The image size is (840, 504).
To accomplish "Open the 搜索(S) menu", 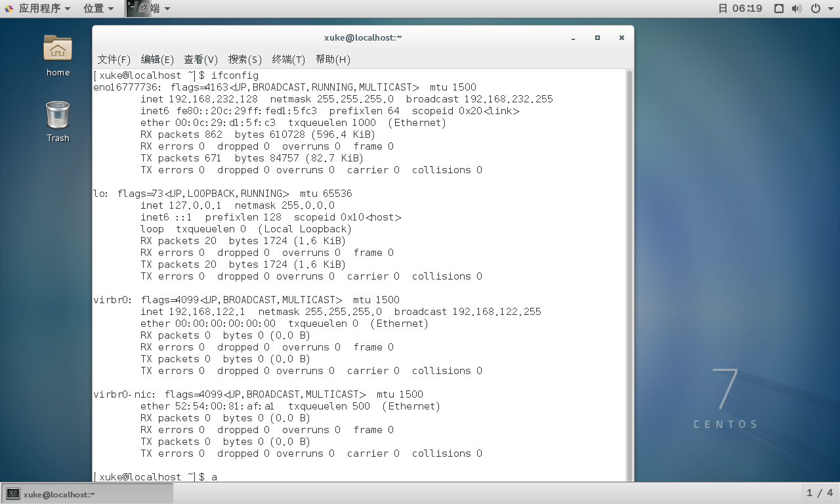I will click(245, 60).
